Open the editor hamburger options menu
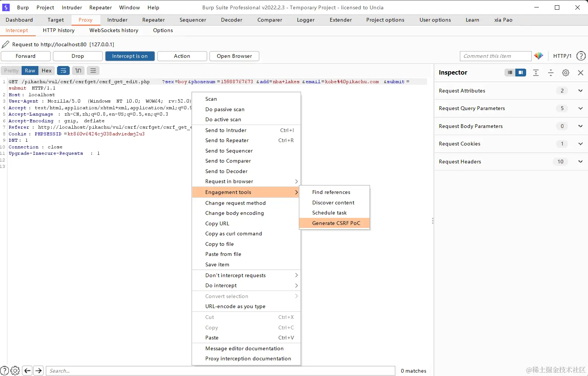The height and width of the screenshot is (376, 588). [93, 70]
